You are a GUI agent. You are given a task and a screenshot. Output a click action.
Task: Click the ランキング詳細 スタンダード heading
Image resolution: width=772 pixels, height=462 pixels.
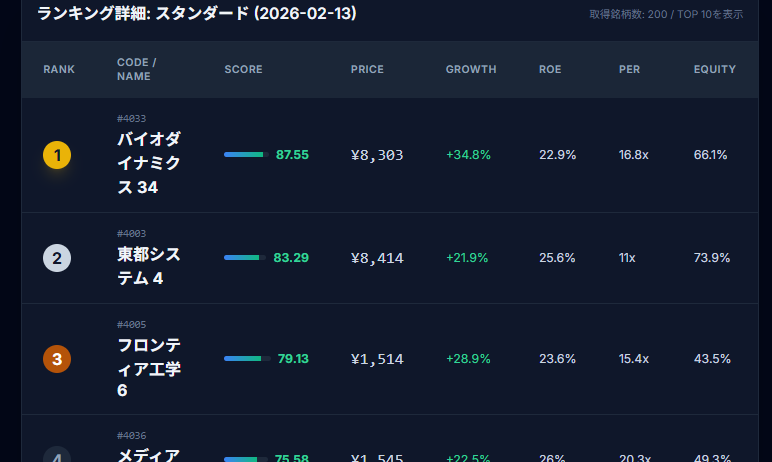196,14
